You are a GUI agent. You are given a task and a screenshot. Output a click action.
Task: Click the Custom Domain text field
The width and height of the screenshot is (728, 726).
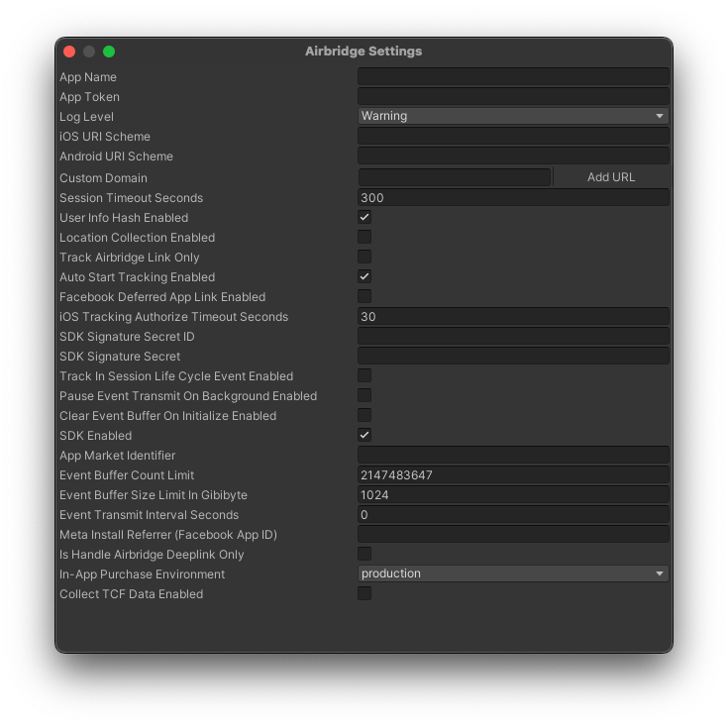click(x=455, y=177)
